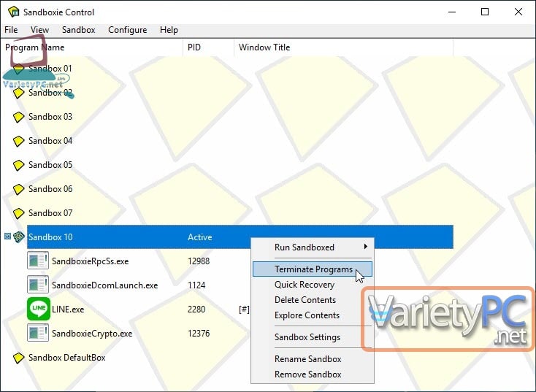536x392 pixels.
Task: Select Run Sandboxed menu entry
Action: click(x=313, y=247)
